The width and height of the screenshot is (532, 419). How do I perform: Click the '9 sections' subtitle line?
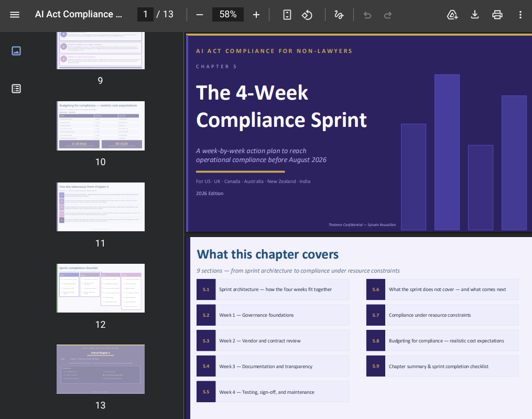[x=298, y=271]
